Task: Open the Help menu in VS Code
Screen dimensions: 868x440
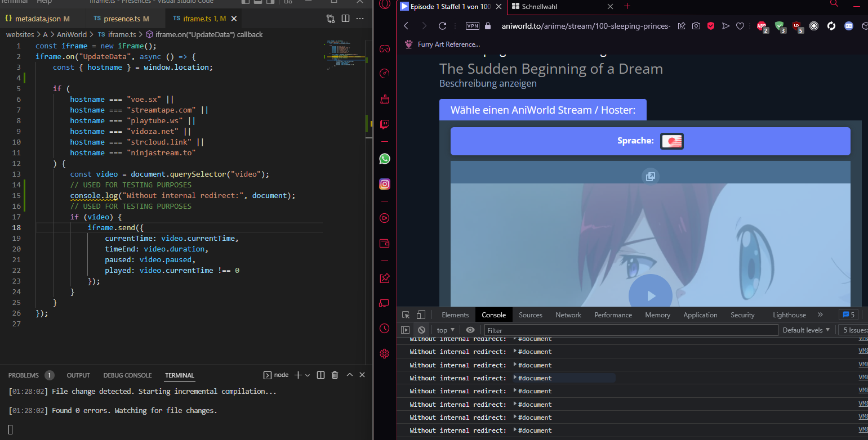Action: point(44,2)
